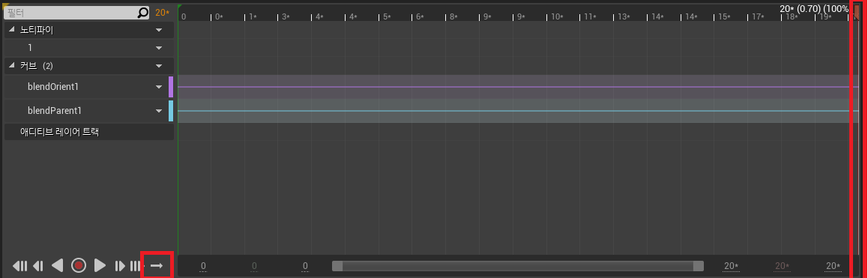Open the blendParent1 curve dropdown
The height and width of the screenshot is (278, 868).
coord(159,111)
